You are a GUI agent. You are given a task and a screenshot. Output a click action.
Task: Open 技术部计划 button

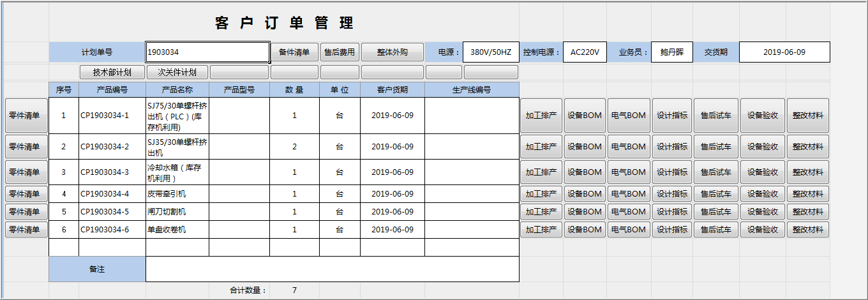pyautogui.click(x=112, y=72)
